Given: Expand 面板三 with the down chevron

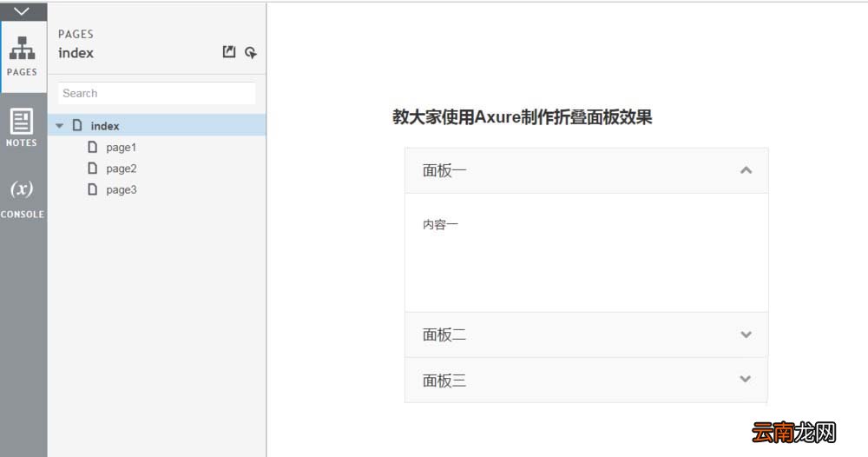Looking at the screenshot, I should pos(746,379).
